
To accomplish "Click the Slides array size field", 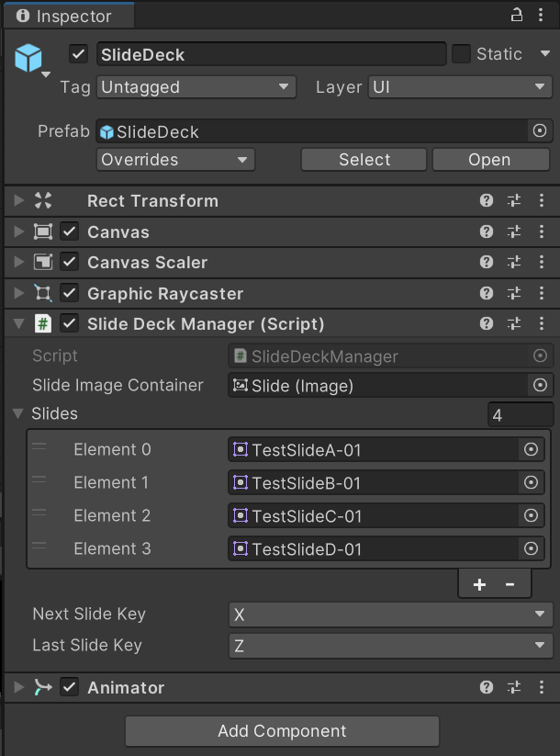I will [x=520, y=415].
